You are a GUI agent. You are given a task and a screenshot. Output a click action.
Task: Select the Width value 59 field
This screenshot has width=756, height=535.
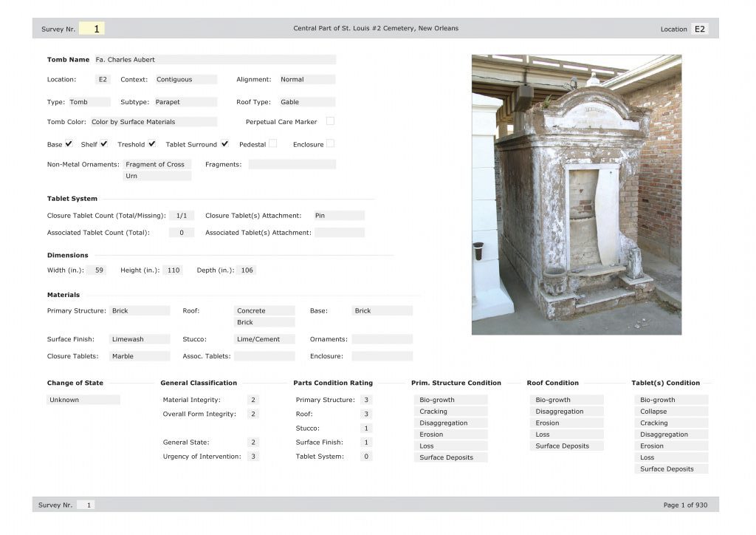[x=97, y=270]
